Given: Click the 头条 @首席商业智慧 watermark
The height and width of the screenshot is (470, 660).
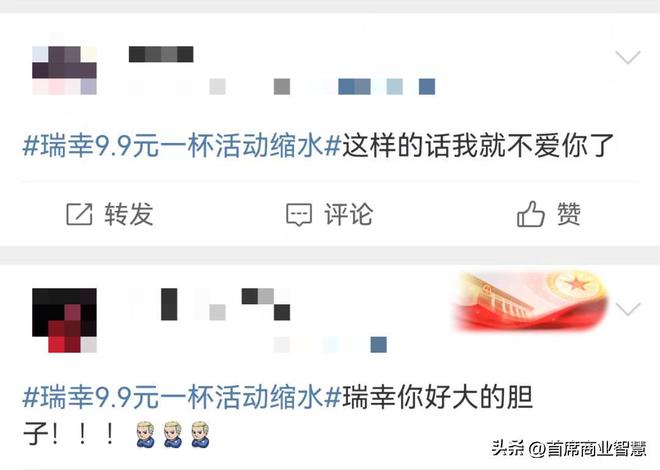Looking at the screenshot, I should 569,449.
